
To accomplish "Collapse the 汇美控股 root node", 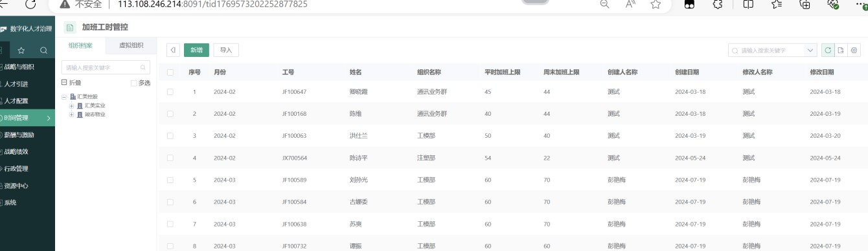I will coord(64,96).
